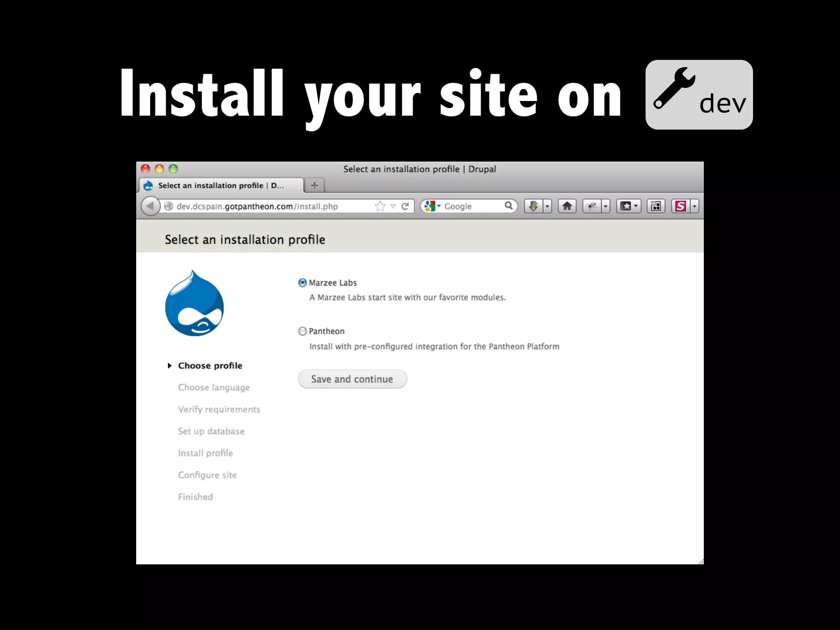Close the browser window with red button

click(145, 169)
